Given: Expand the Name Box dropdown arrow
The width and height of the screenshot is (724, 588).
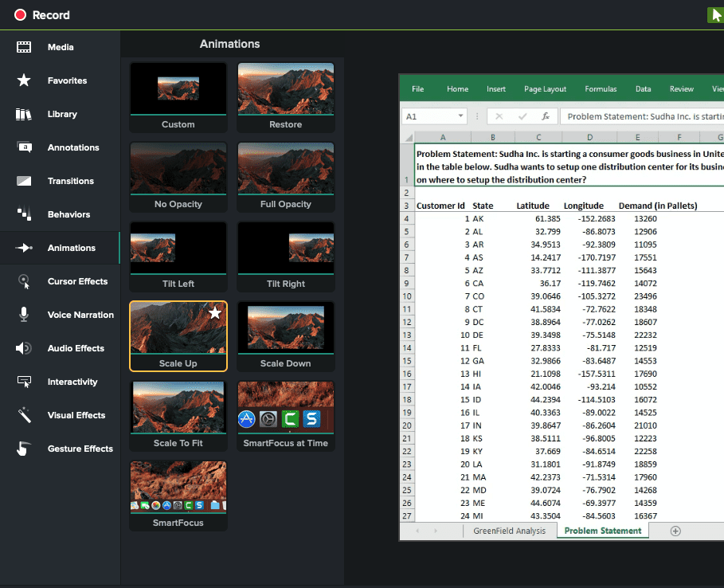Looking at the screenshot, I should pyautogui.click(x=460, y=116).
